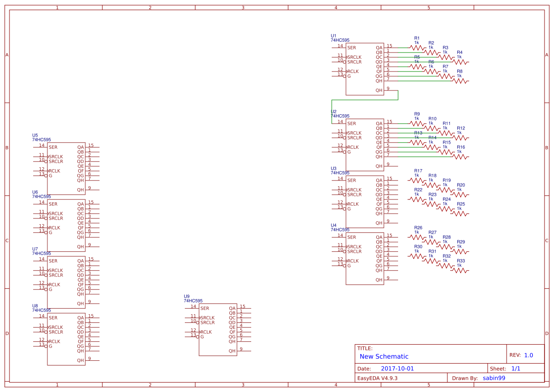The height and width of the screenshot is (392, 554).
Task: Select resistor R8 symbol
Action: pos(460,81)
